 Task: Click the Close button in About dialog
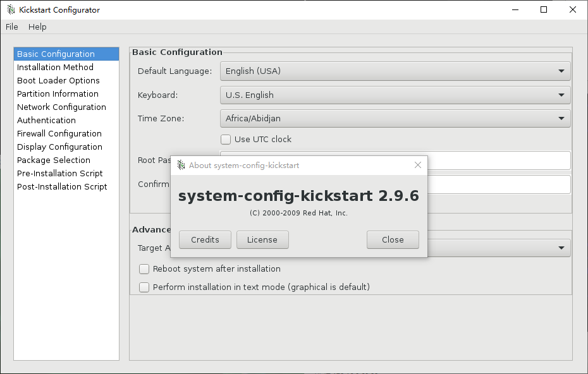(393, 240)
